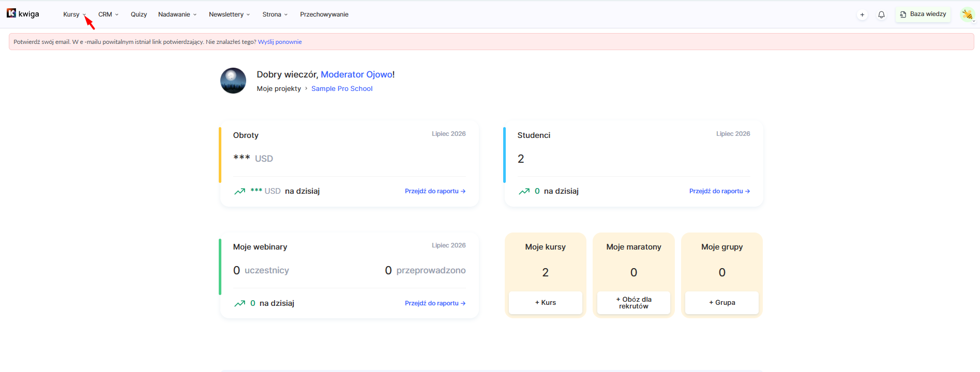Viewport: 980px width, 372px height.
Task: Click the moon profile picture by greeting
Action: point(233,81)
